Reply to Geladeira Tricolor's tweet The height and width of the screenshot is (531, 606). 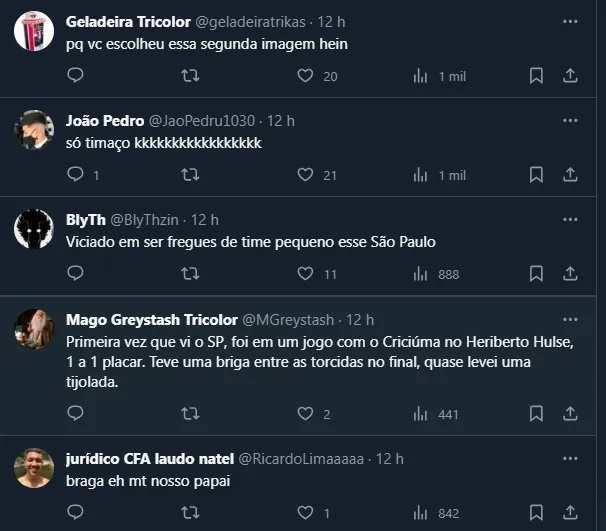pos(75,75)
